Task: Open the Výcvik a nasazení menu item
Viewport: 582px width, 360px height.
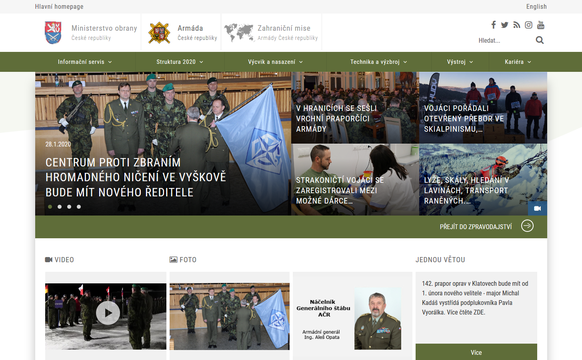Action: [x=275, y=62]
